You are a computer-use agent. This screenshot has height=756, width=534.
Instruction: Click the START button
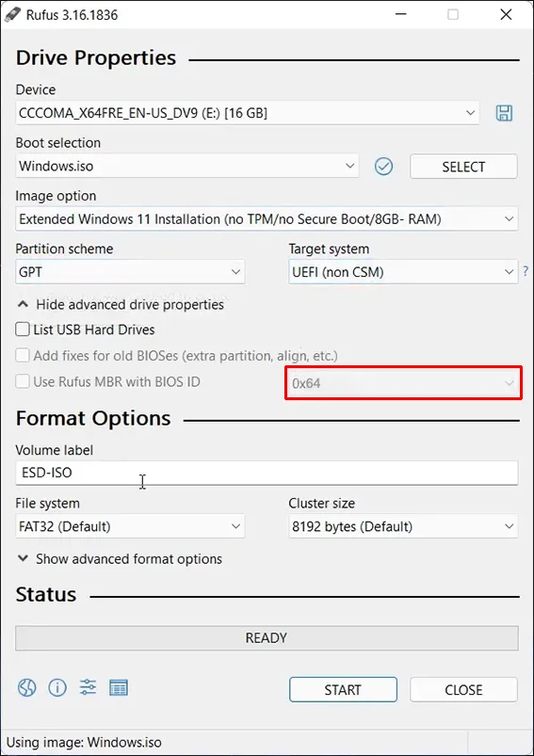click(x=343, y=689)
